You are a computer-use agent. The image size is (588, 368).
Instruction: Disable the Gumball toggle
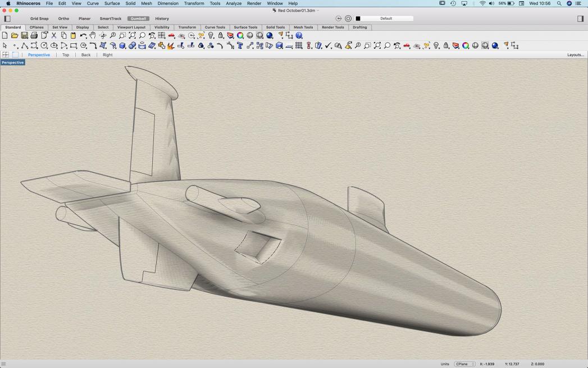[138, 19]
